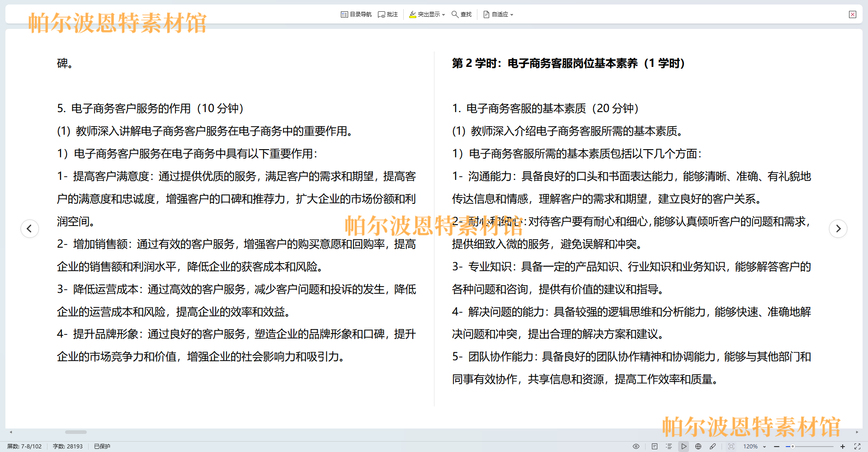Click the scrollbar left arrow
868x452 pixels.
pyautogui.click(x=11, y=432)
